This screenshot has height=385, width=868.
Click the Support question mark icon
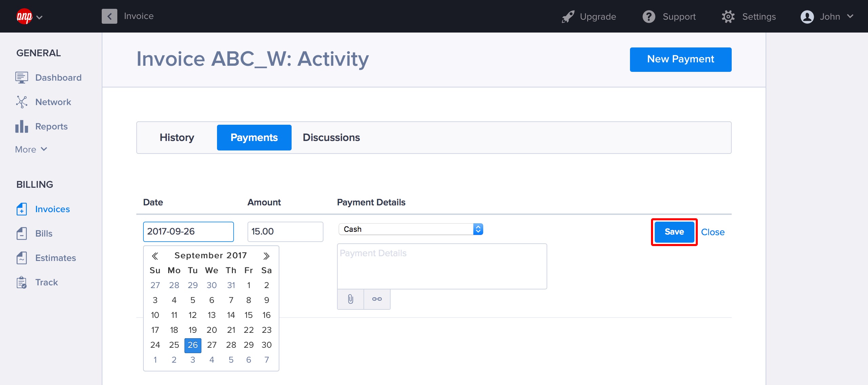point(649,17)
